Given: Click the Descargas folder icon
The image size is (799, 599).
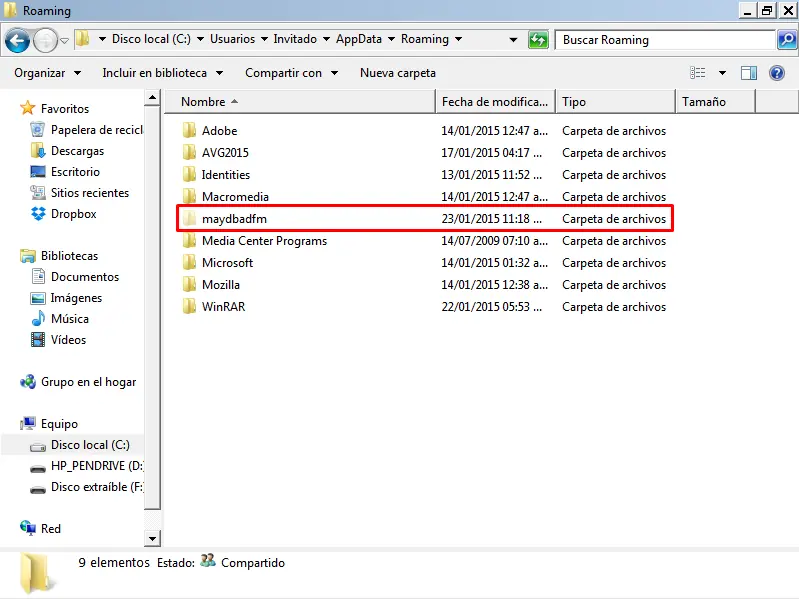Looking at the screenshot, I should [x=37, y=150].
